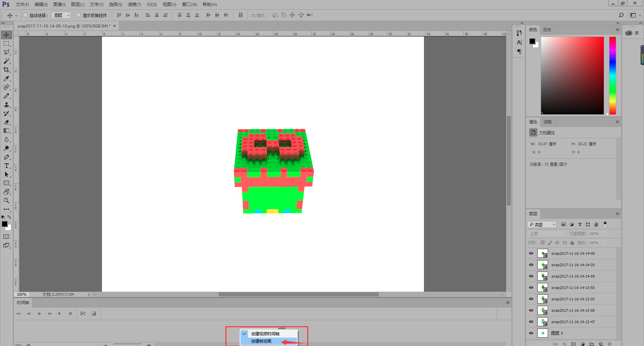
Task: Select the Rectangular Marquee tool
Action: (x=6, y=44)
